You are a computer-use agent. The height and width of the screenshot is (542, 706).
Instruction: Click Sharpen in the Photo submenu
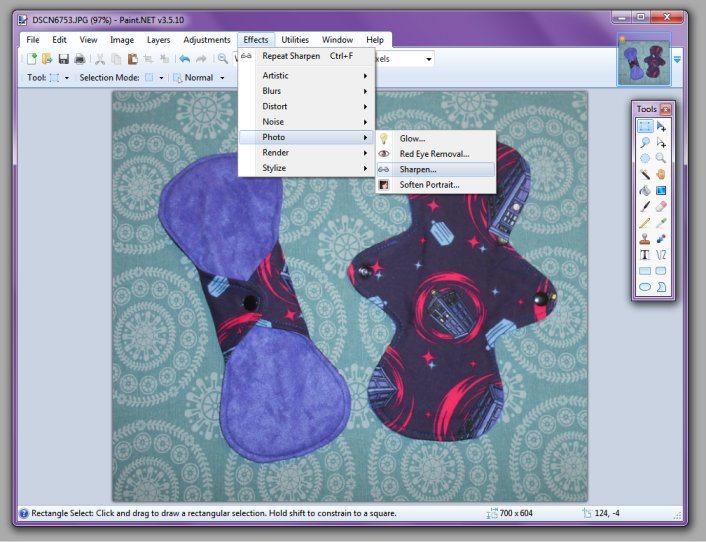(x=417, y=170)
